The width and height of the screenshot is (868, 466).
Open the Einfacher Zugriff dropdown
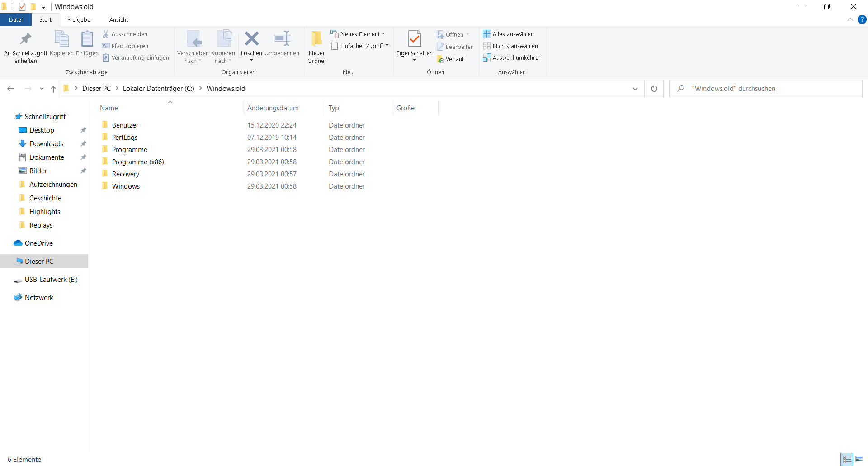360,46
